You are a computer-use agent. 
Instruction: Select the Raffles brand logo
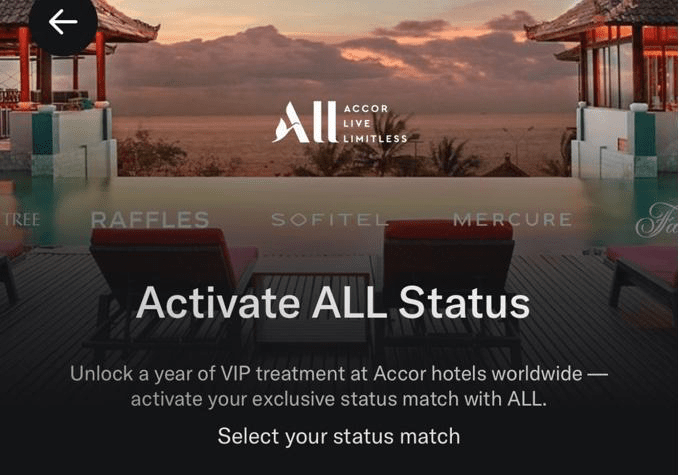(150, 220)
